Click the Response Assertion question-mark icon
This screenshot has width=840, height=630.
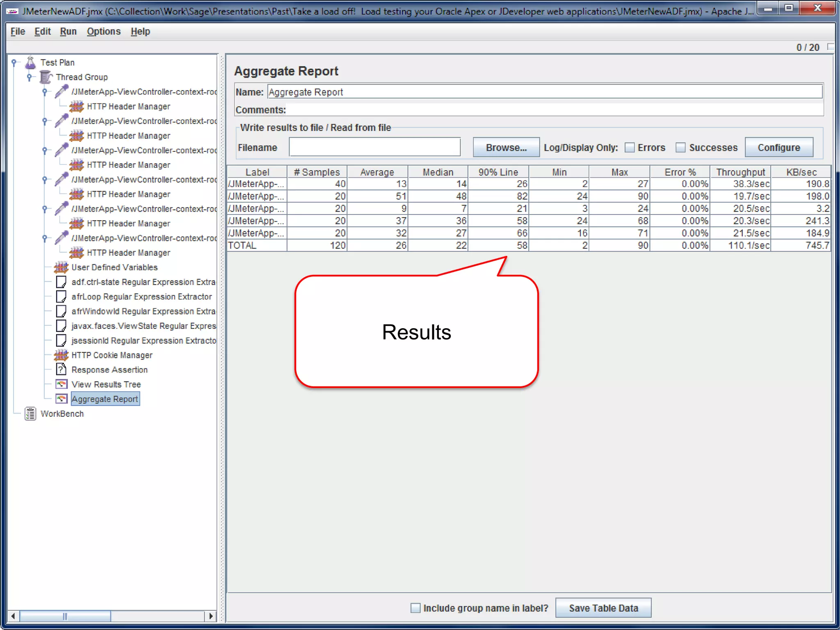(x=61, y=370)
